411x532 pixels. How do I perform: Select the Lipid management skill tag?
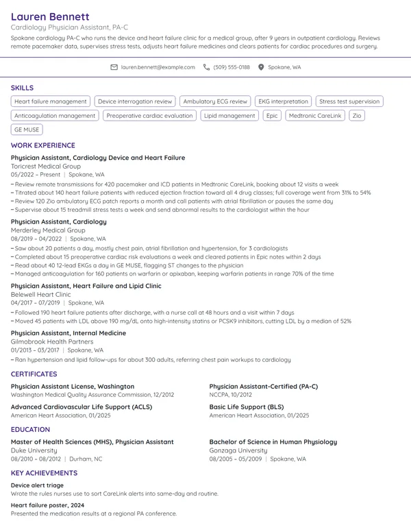pyautogui.click(x=229, y=116)
